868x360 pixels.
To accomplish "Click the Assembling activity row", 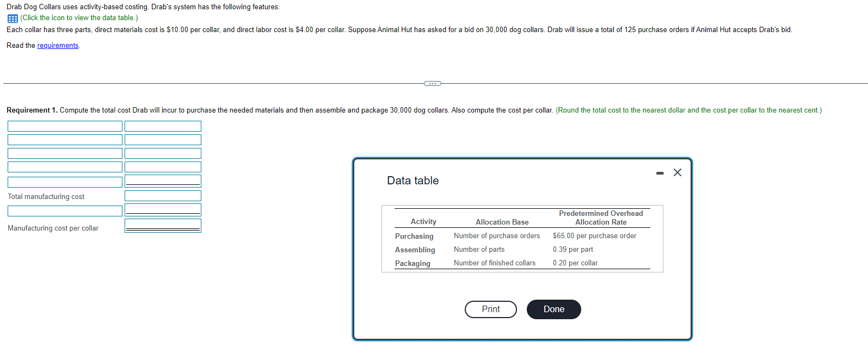I will point(415,250).
